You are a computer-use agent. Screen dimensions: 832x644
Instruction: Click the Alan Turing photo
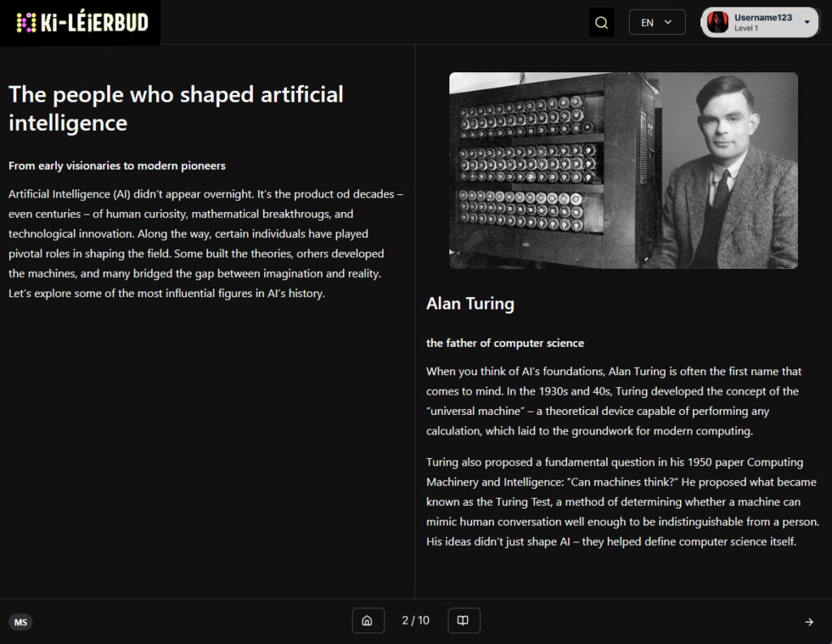pyautogui.click(x=623, y=171)
